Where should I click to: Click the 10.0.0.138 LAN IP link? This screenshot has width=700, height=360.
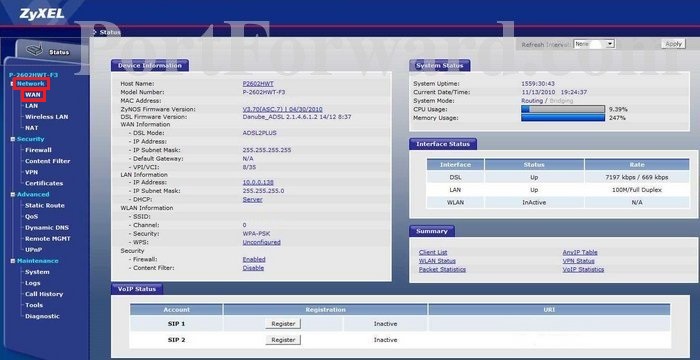pyautogui.click(x=258, y=183)
